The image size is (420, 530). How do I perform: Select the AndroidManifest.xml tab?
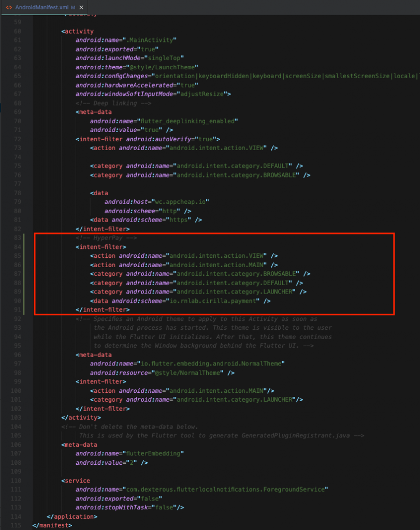tap(42, 8)
